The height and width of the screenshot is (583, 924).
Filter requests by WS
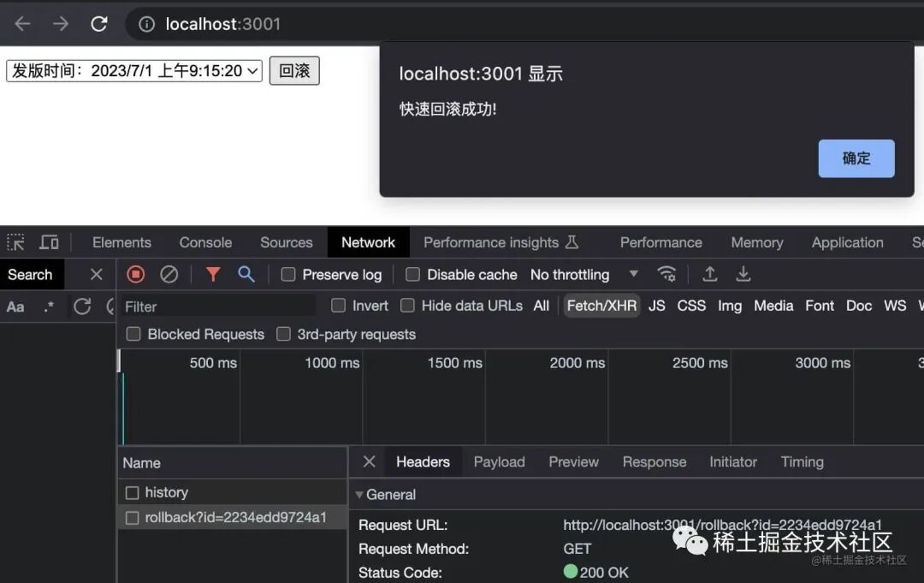pos(895,306)
